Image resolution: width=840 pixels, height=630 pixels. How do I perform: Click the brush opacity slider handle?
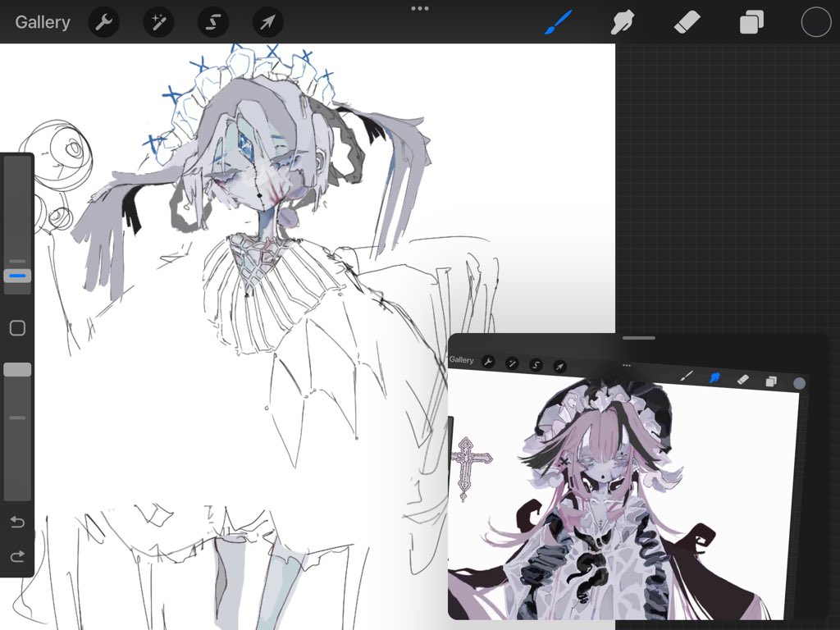point(18,370)
